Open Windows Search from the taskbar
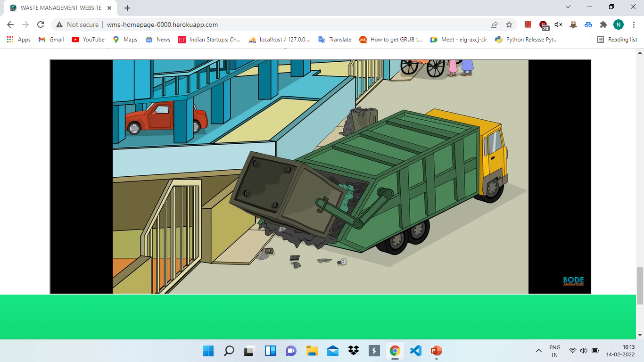This screenshot has width=644, height=362. (229, 351)
